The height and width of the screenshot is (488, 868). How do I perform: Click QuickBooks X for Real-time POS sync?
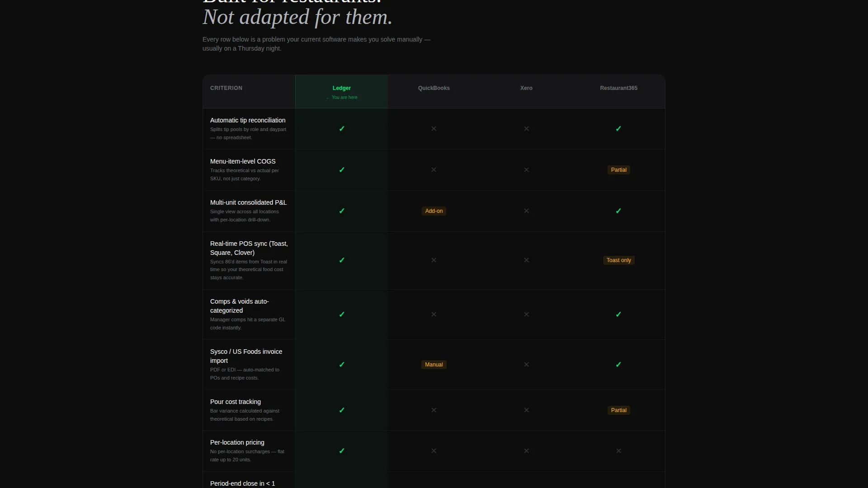434,260
